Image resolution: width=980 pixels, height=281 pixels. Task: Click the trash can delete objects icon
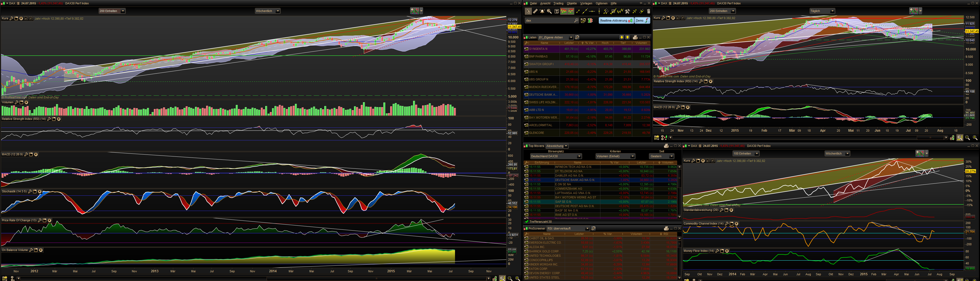pos(649,11)
